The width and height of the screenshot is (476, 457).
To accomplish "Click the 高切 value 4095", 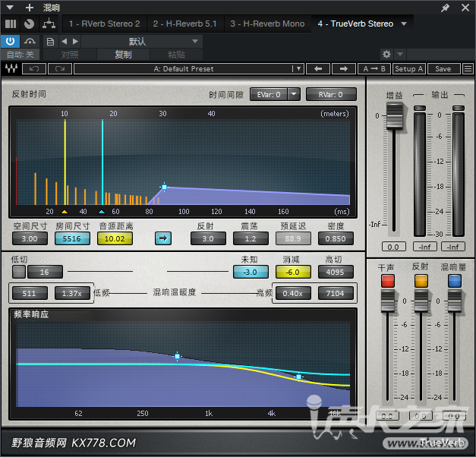I will pos(336,272).
